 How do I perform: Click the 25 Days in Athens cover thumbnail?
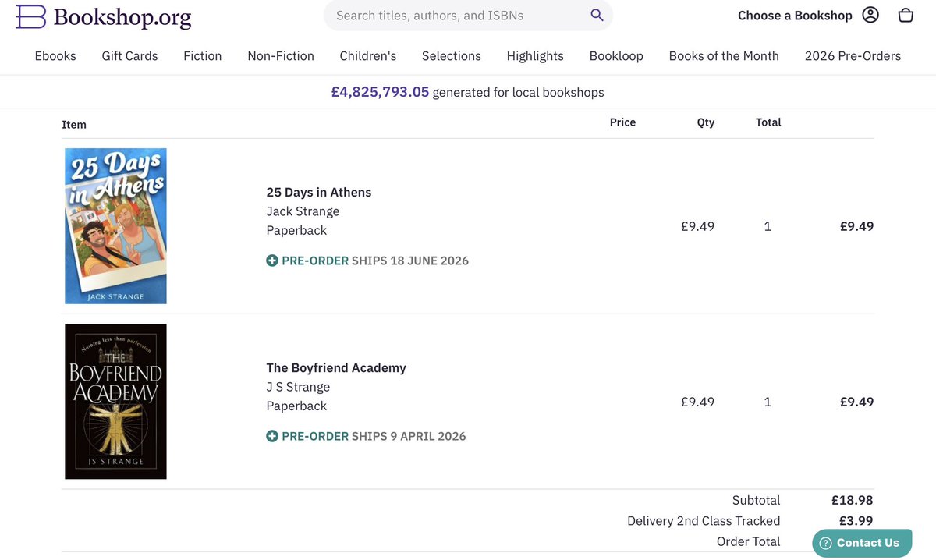coord(115,225)
